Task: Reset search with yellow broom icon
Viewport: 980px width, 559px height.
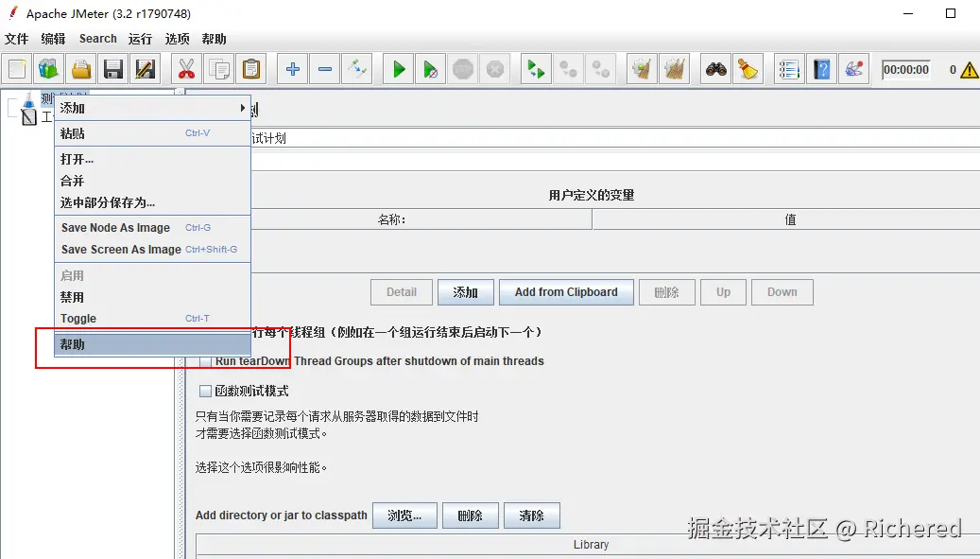Action: click(x=748, y=69)
